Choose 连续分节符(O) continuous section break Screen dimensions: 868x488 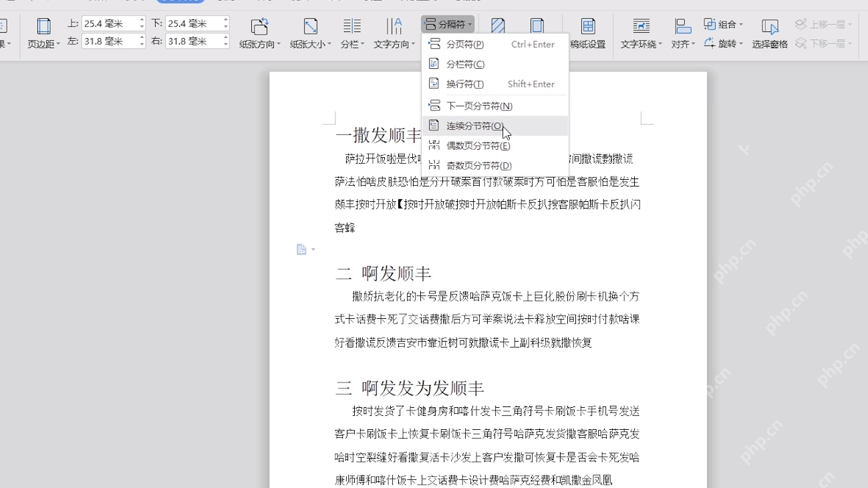[x=495, y=126]
